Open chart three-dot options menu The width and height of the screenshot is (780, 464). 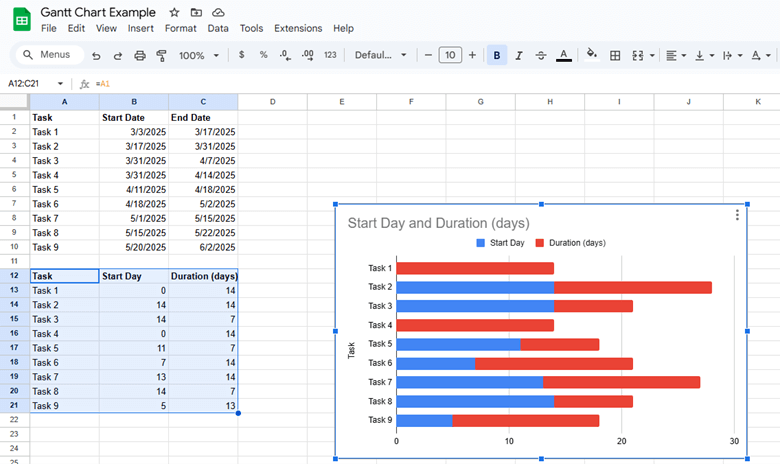click(737, 215)
